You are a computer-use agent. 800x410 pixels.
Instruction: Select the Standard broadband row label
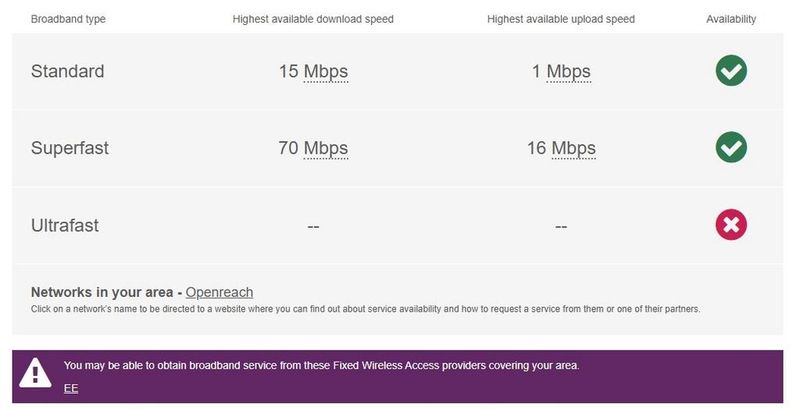click(68, 72)
